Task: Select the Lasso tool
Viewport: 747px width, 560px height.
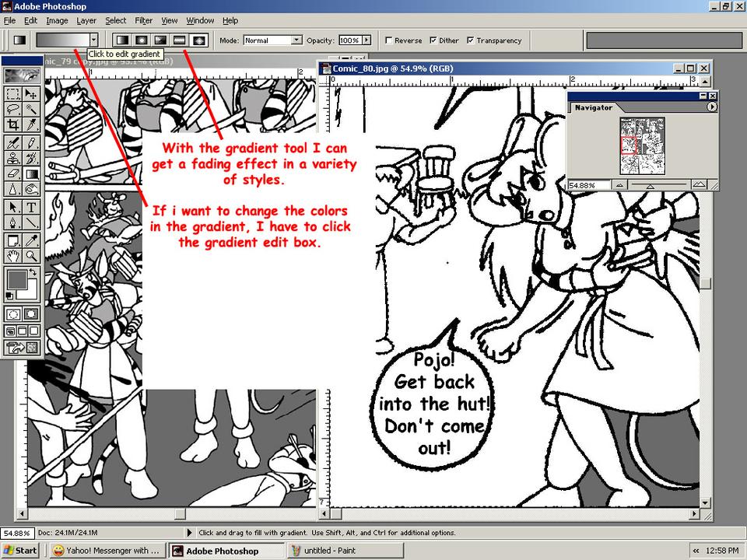Action: [x=13, y=109]
